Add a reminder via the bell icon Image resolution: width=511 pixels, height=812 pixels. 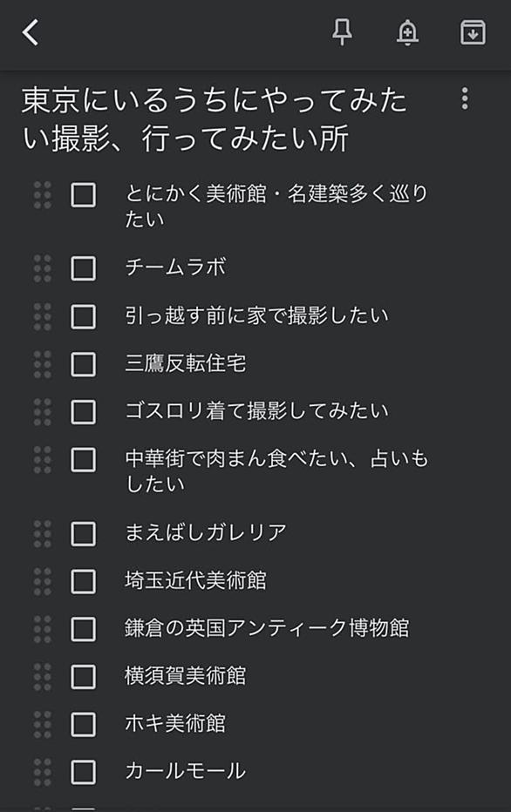[407, 32]
